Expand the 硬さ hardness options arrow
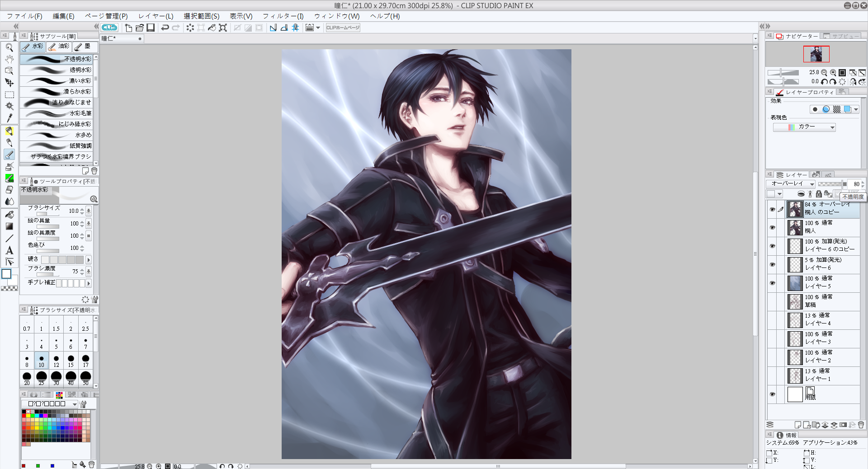This screenshot has width=868, height=469. click(x=89, y=260)
